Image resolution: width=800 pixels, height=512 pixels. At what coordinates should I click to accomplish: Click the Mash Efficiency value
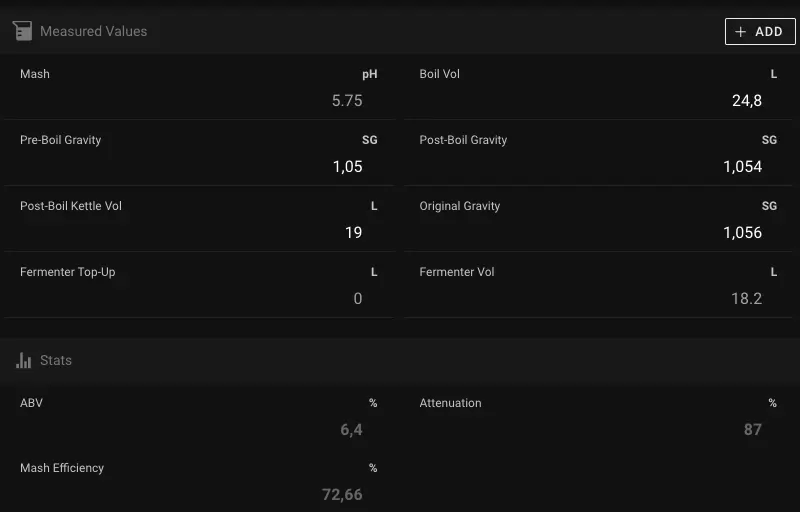click(x=342, y=494)
